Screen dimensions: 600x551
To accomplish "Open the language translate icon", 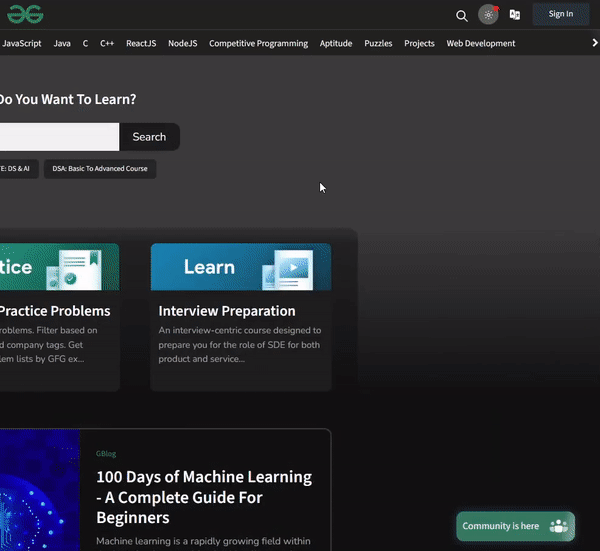I will [515, 15].
